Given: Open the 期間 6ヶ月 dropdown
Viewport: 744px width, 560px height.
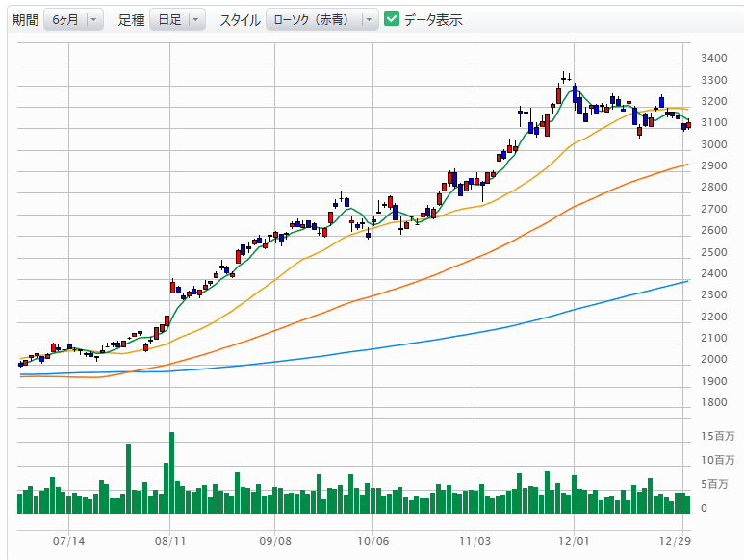Looking at the screenshot, I should 73,19.
